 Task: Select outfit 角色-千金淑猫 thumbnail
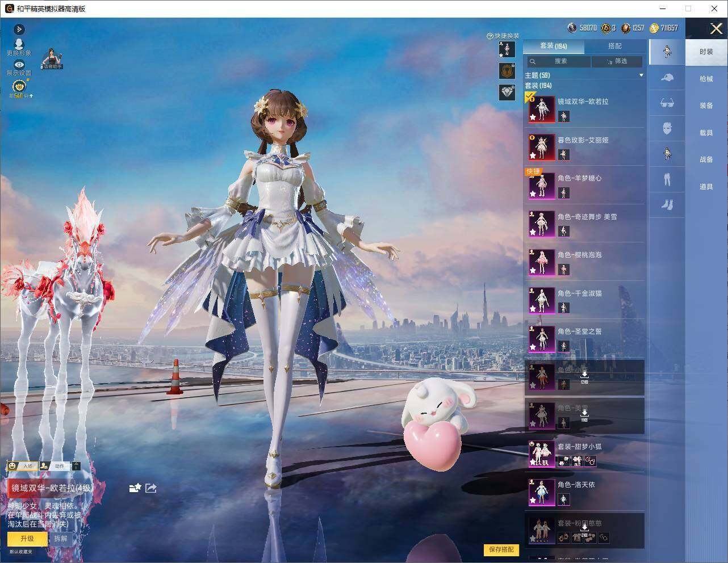click(x=542, y=301)
